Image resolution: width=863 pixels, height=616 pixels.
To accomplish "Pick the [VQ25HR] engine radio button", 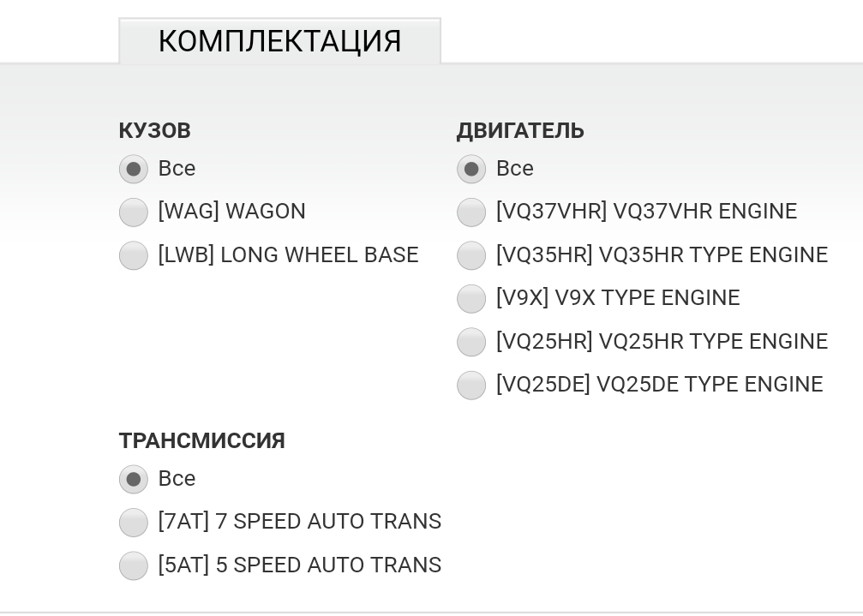I will 471,342.
